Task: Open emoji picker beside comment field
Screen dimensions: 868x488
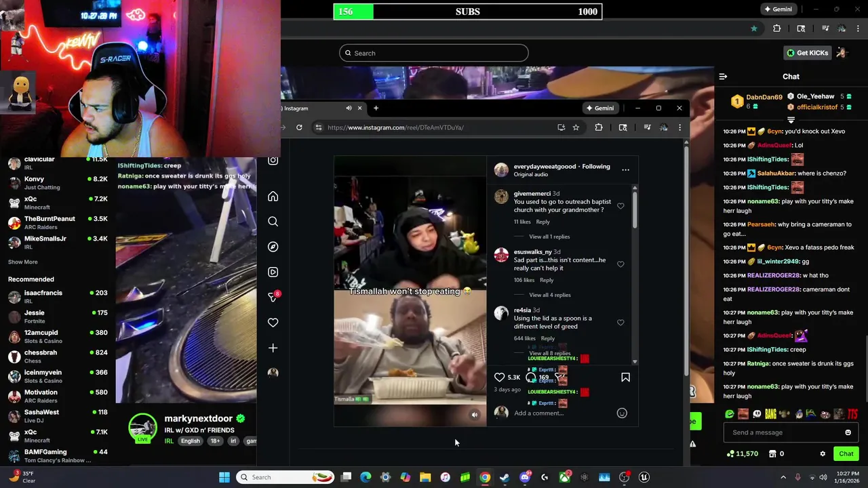Action: (622, 413)
